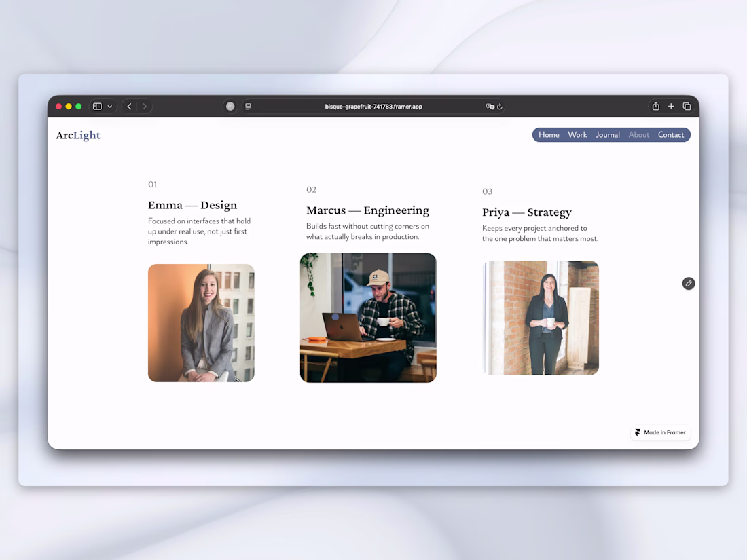
Task: Click the Made in Framer badge
Action: click(x=661, y=432)
